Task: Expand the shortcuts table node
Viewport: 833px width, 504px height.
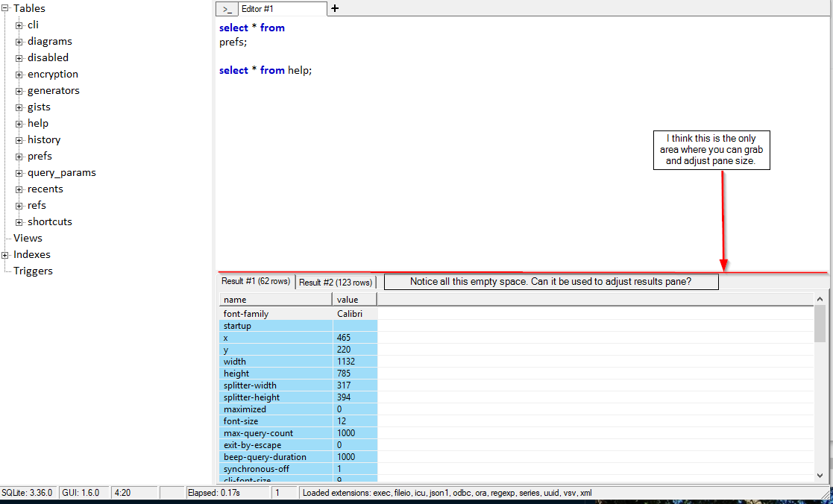Action: (18, 221)
